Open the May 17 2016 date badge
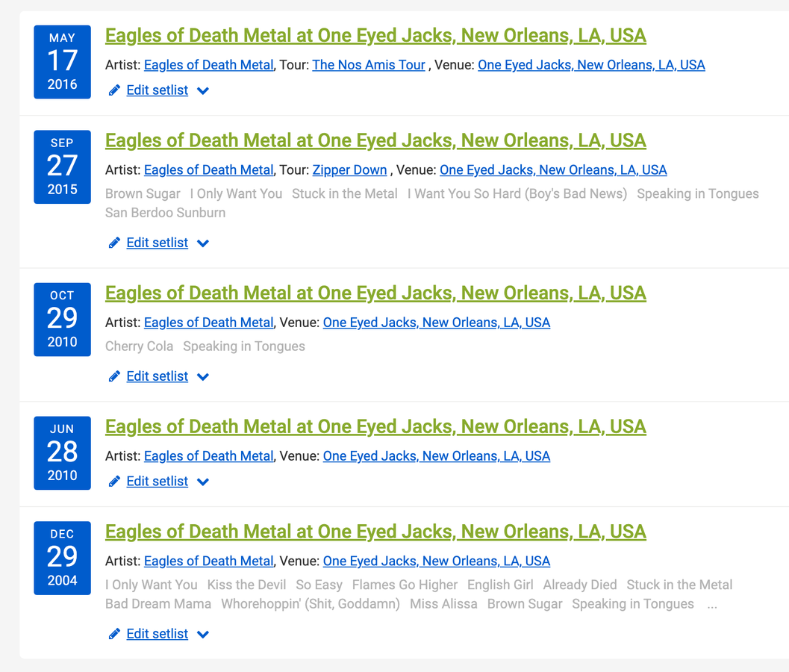The width and height of the screenshot is (789, 672). [x=62, y=62]
